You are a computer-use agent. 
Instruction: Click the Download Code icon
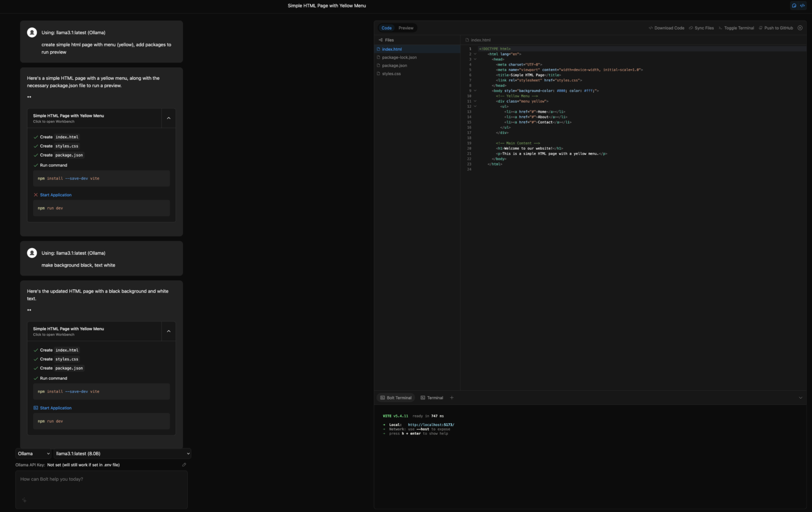[x=650, y=28]
